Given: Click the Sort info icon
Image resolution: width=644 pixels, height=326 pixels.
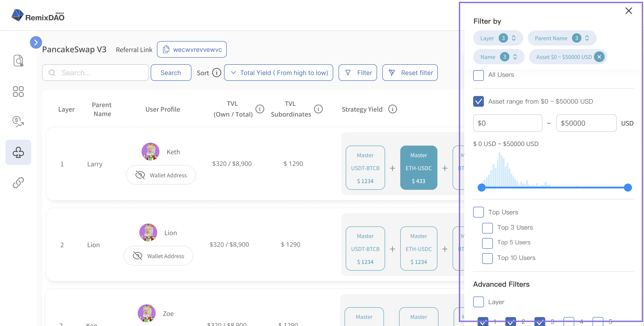Looking at the screenshot, I should tap(216, 73).
